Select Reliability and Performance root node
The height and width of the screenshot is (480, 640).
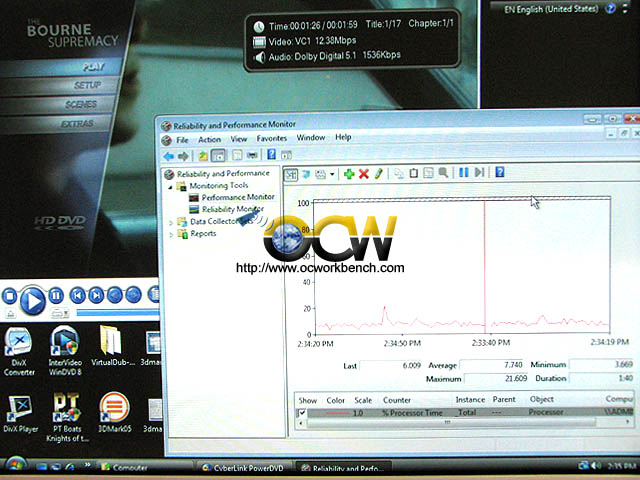[223, 174]
